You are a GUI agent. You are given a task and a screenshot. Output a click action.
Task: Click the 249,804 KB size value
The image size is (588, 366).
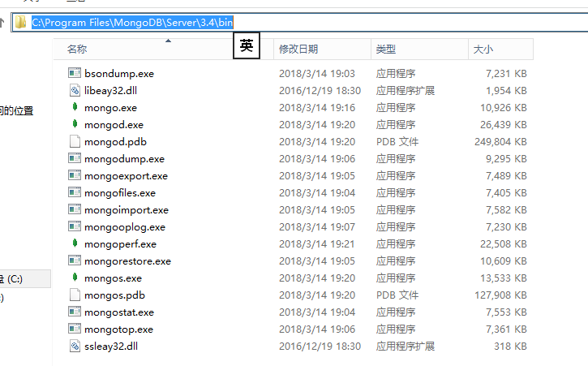click(x=500, y=142)
